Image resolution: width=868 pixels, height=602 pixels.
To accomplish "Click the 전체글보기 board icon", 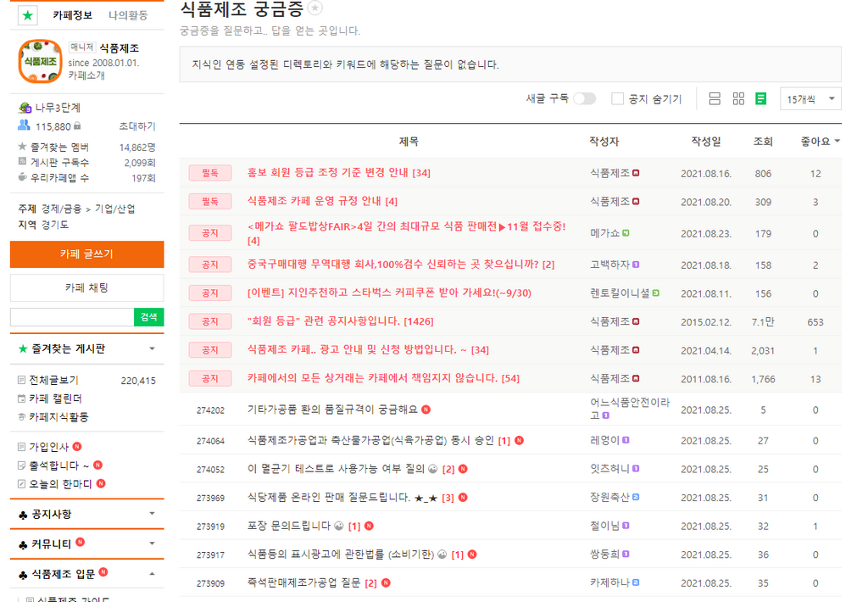I will pos(21,380).
